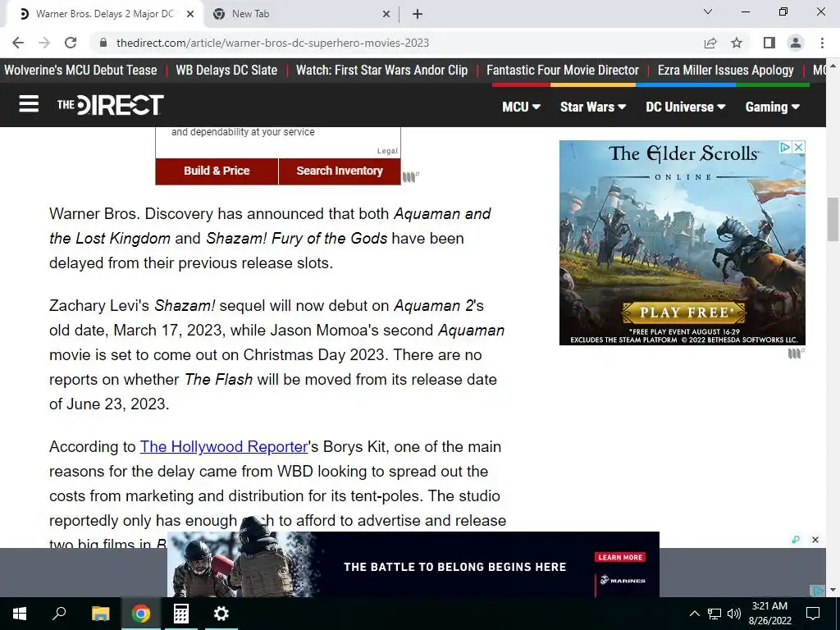This screenshot has width=840, height=630.
Task: Open a new browser tab
Action: tap(418, 14)
